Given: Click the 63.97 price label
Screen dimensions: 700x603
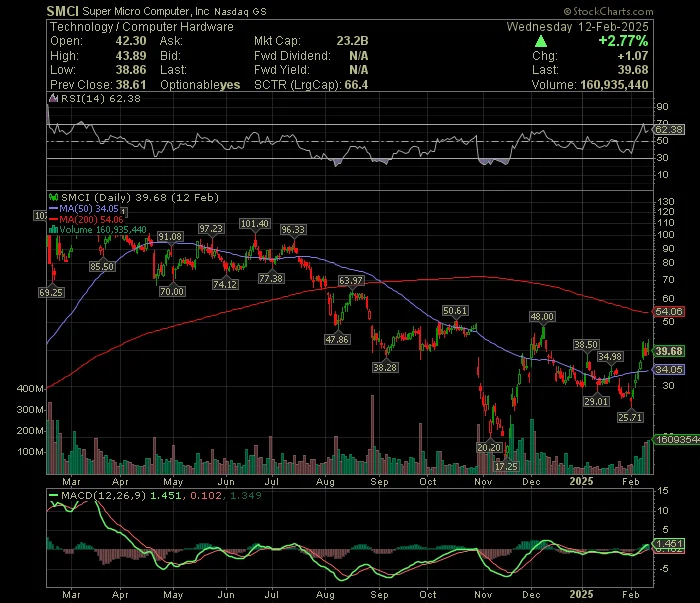Looking at the screenshot, I should pos(351,281).
